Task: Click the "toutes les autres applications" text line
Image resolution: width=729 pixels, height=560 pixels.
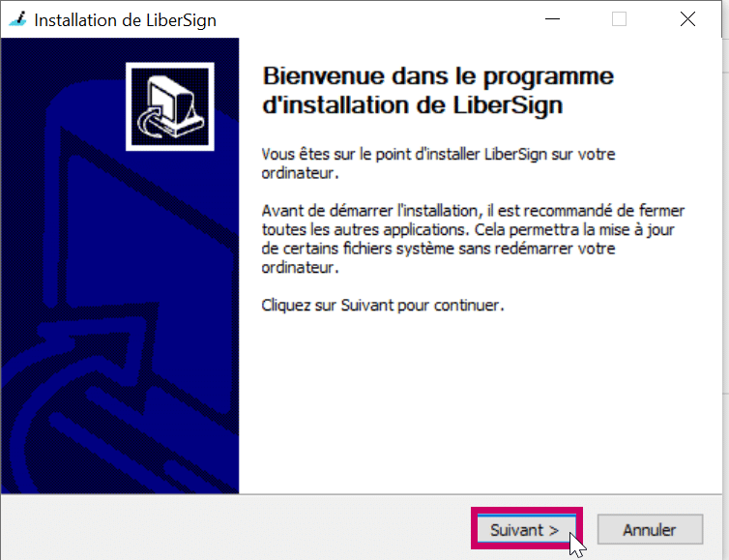Action: [468, 229]
